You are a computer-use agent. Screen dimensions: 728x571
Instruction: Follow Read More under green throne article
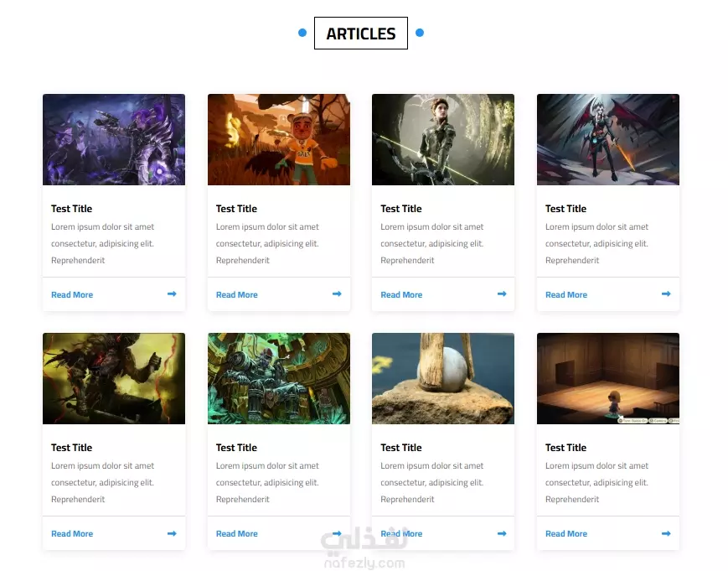point(237,533)
